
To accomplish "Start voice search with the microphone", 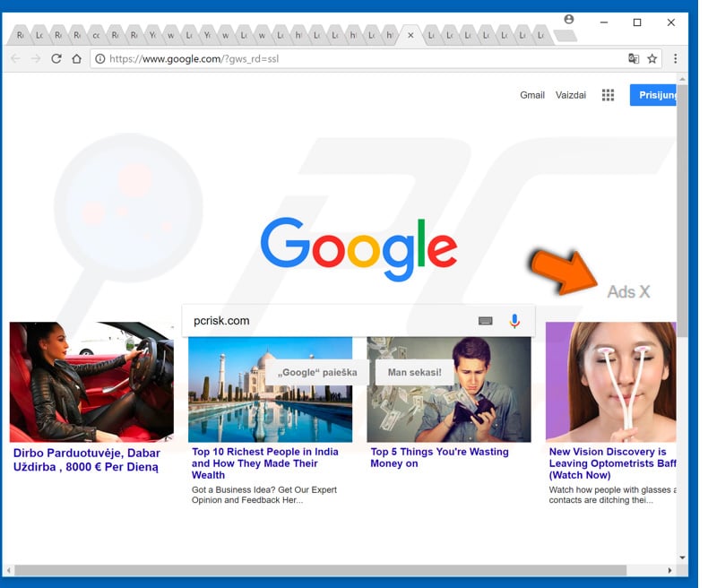I will 514,321.
